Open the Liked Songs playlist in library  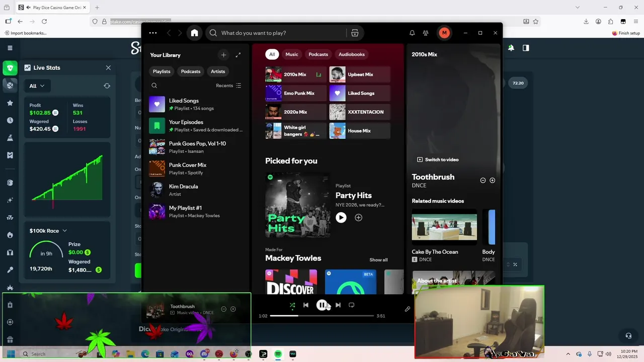[x=196, y=104]
